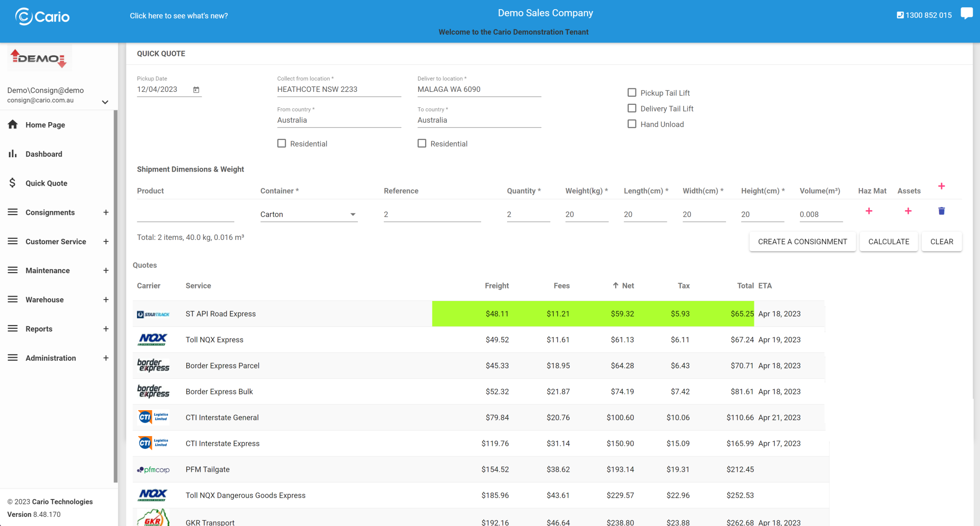Open Dashboard via its bar chart icon
This screenshot has height=526, width=980.
point(13,154)
